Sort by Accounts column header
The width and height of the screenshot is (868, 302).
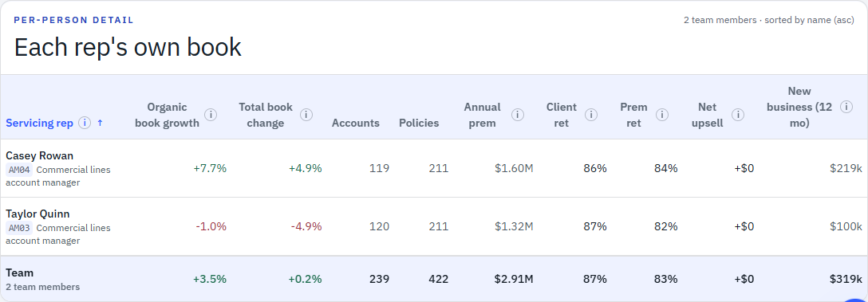(x=355, y=123)
